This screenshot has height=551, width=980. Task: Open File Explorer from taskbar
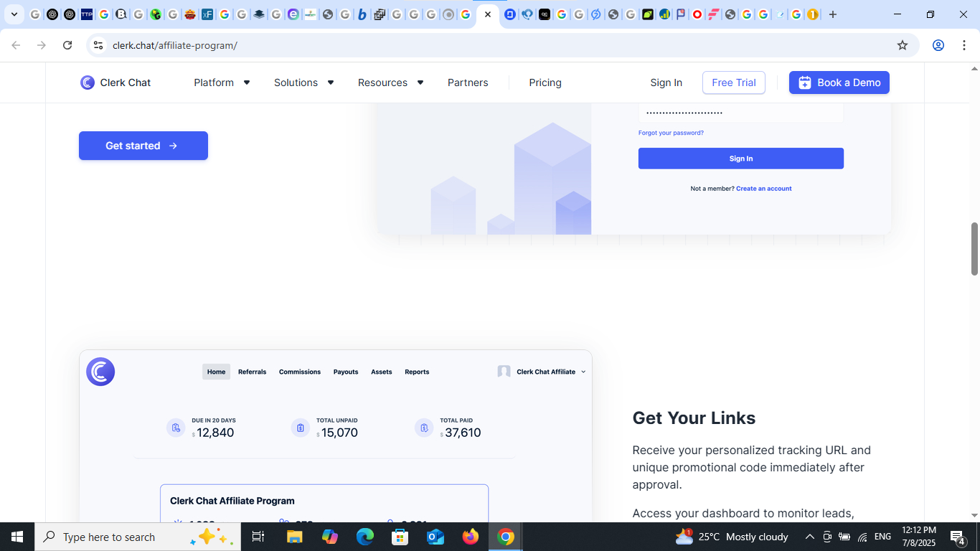295,537
